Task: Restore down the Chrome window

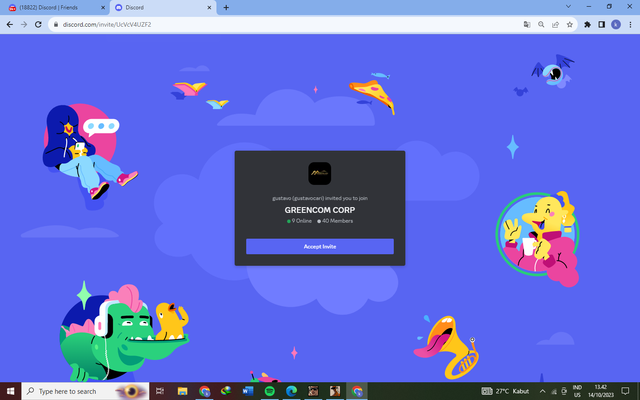Action: click(609, 7)
